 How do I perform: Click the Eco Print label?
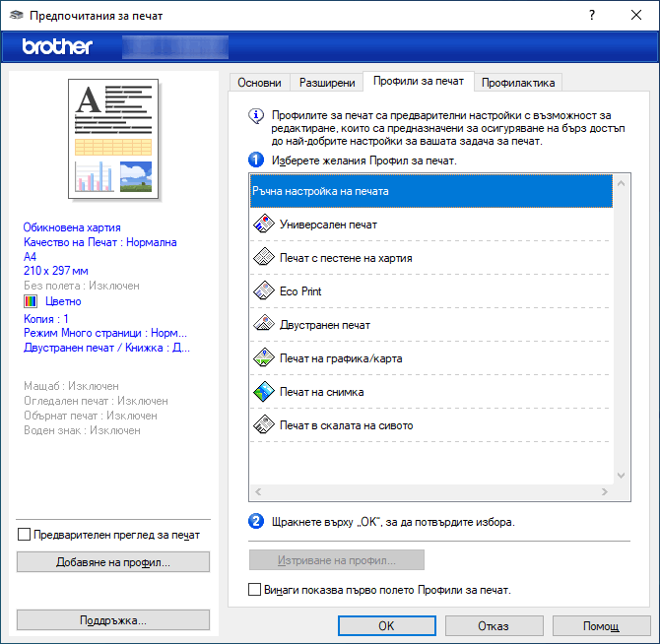point(300,291)
